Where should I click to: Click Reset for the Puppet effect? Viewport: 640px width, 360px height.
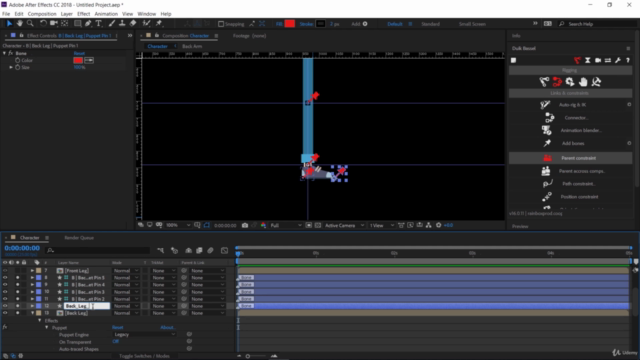[x=118, y=327]
